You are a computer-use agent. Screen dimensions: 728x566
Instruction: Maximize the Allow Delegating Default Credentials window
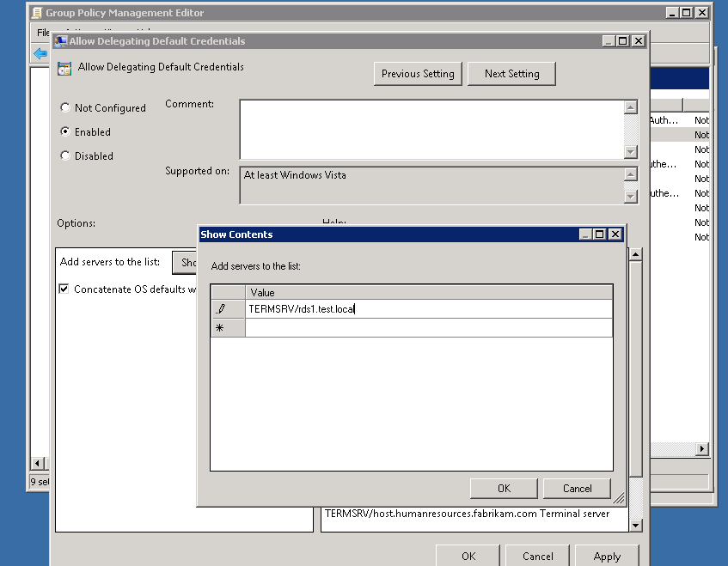click(623, 41)
